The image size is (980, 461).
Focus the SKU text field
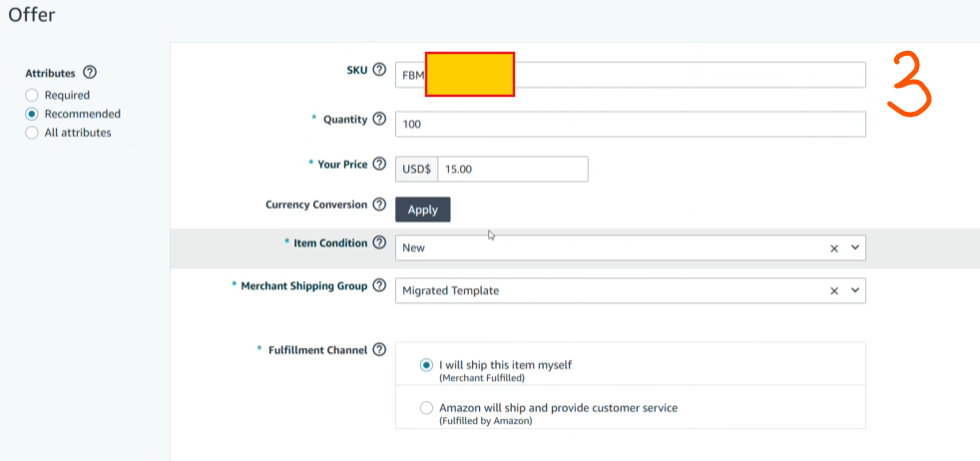(x=689, y=75)
